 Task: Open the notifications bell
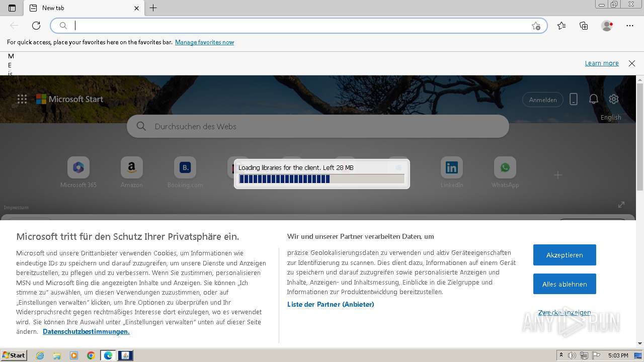point(594,99)
